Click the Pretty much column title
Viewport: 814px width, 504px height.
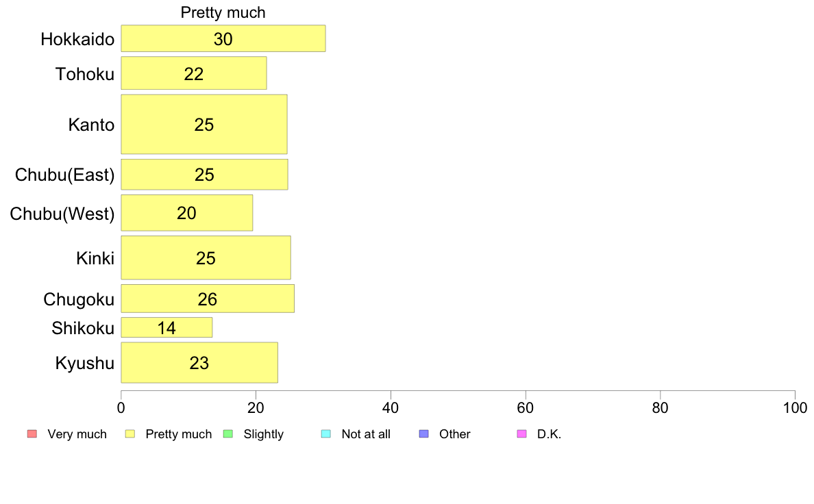tap(223, 12)
